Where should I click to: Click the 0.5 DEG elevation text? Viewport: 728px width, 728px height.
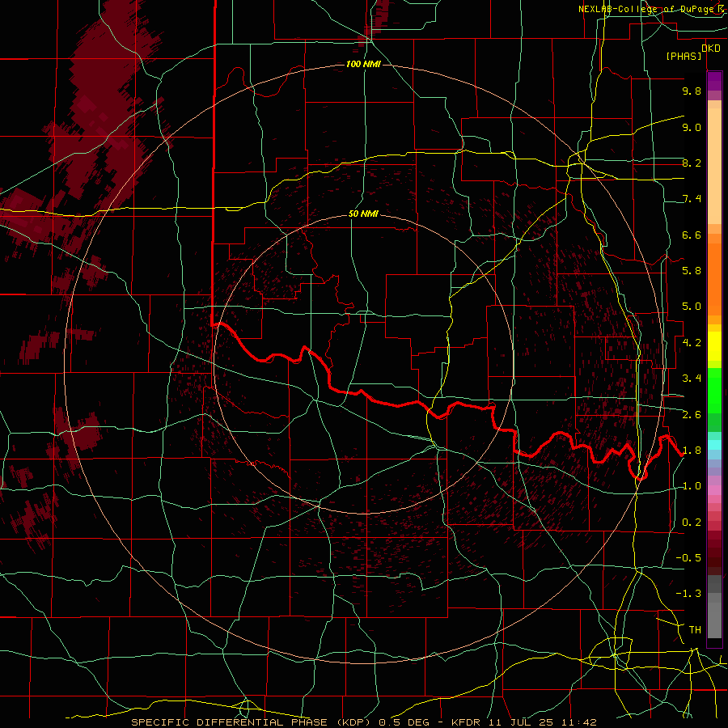tap(404, 722)
